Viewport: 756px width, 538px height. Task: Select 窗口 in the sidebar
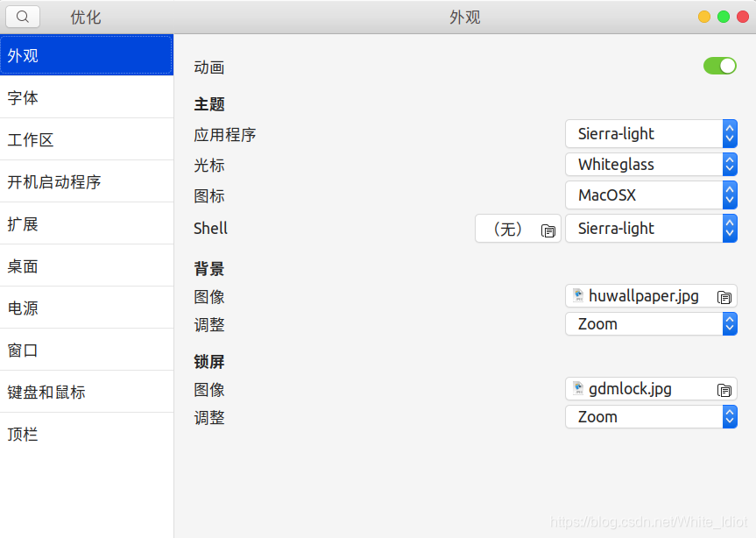coord(87,350)
